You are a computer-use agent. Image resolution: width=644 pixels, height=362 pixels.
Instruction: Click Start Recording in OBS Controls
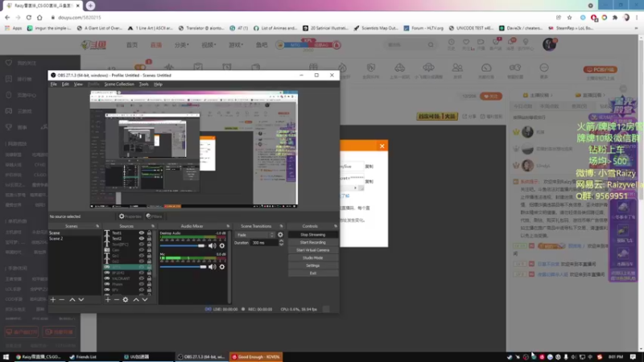313,243
